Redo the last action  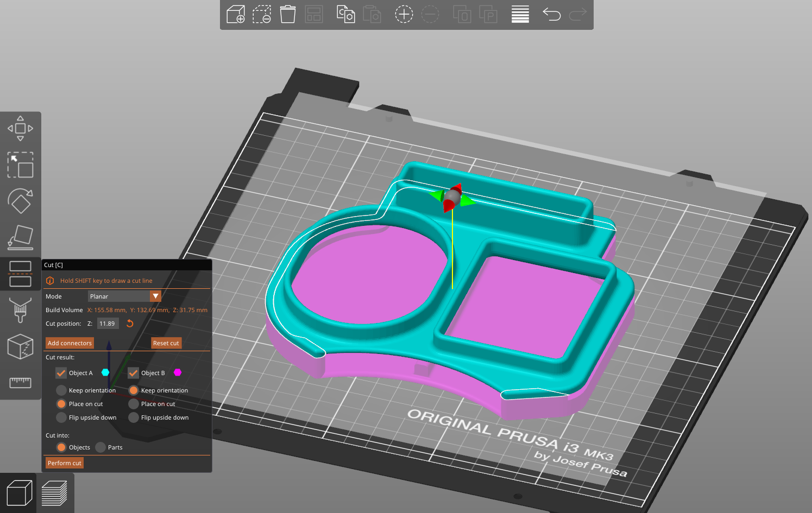coord(578,14)
